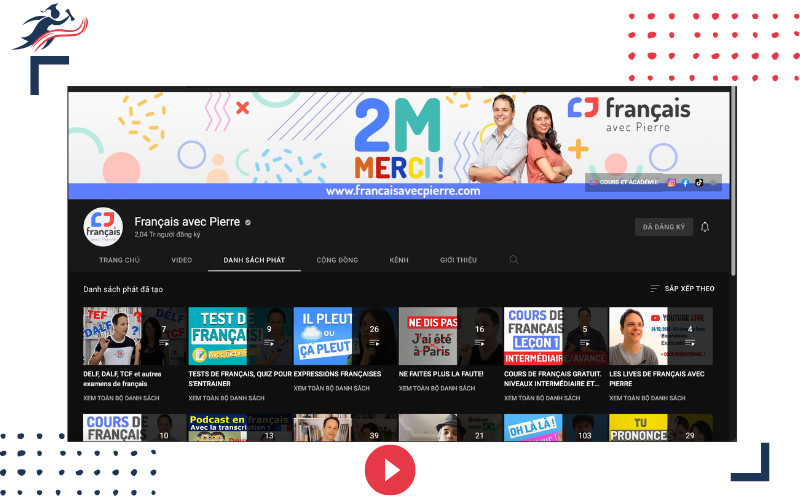Open IL PLEUT OU ÇA PLEUT thumbnail
This screenshot has width=800, height=500.
click(345, 336)
